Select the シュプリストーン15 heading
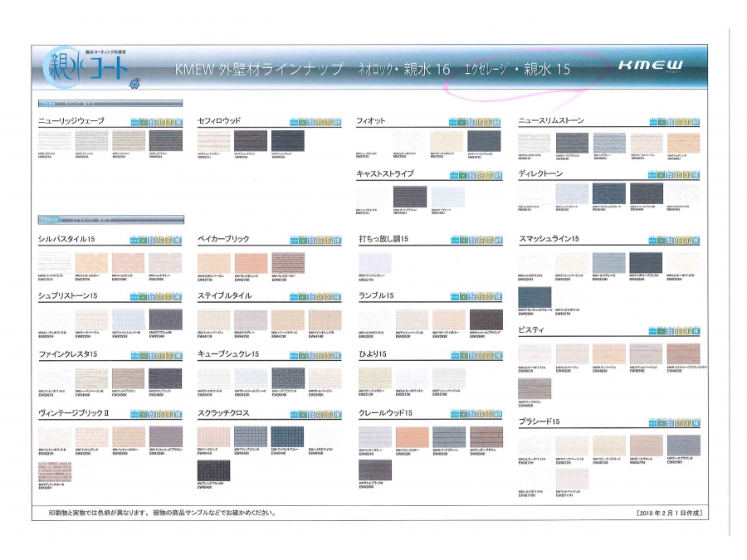 [x=68, y=295]
